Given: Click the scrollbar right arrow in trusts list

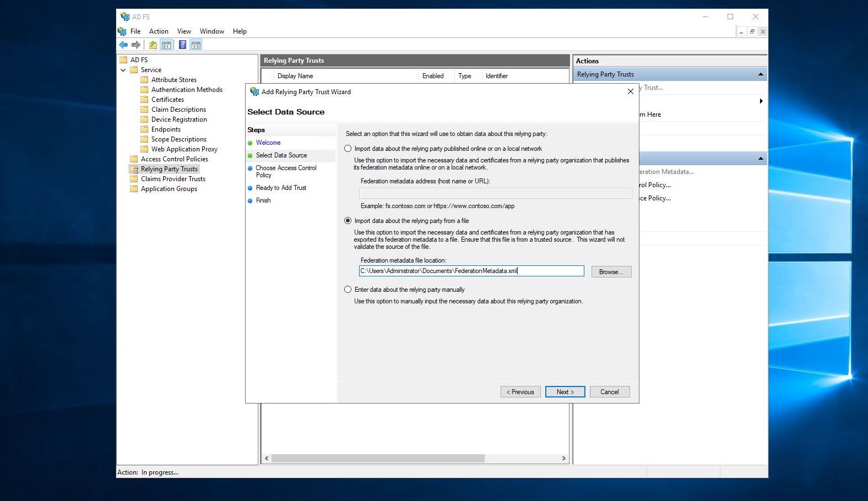Looking at the screenshot, I should pyautogui.click(x=563, y=458).
